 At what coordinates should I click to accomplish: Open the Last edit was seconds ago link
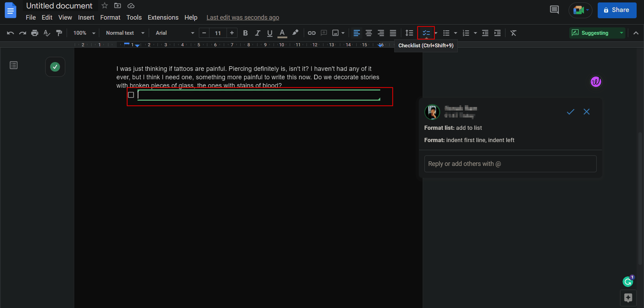[x=243, y=18]
